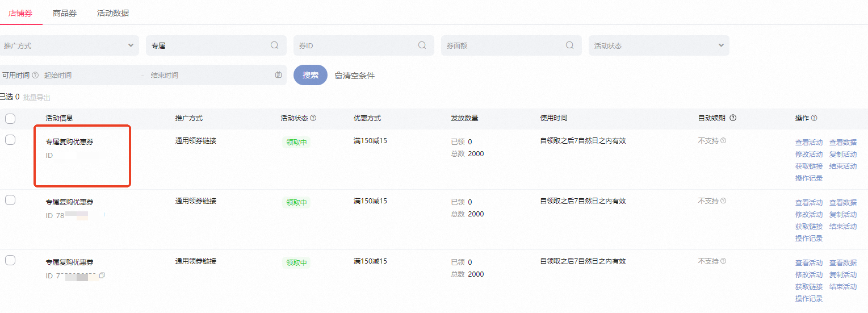Viewport: 868px width, 313px height.
Task: Click the help icon after 不支持 in first row
Action: [x=723, y=140]
